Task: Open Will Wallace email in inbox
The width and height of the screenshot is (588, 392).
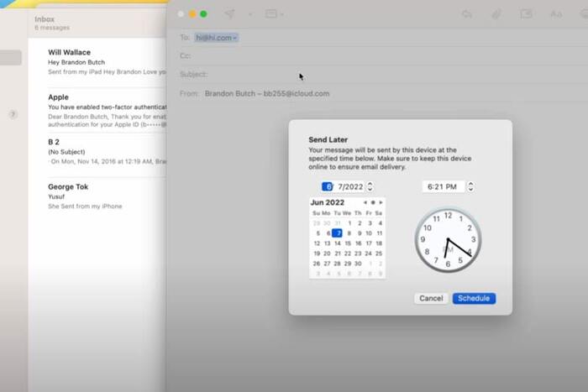Action: coord(107,62)
